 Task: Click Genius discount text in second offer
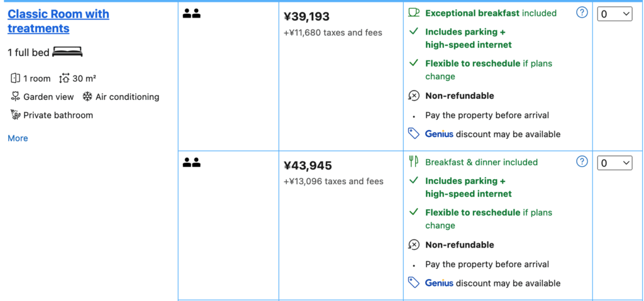coord(492,283)
